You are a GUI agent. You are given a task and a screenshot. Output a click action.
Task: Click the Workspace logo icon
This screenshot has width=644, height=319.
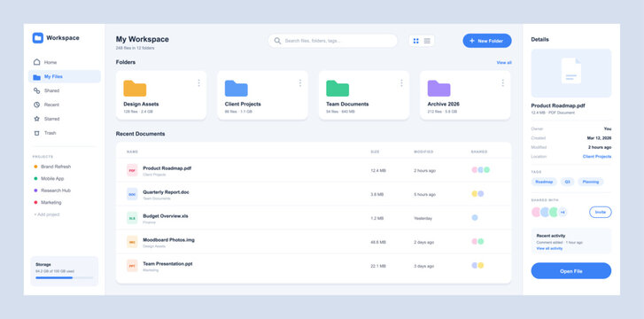(38, 38)
